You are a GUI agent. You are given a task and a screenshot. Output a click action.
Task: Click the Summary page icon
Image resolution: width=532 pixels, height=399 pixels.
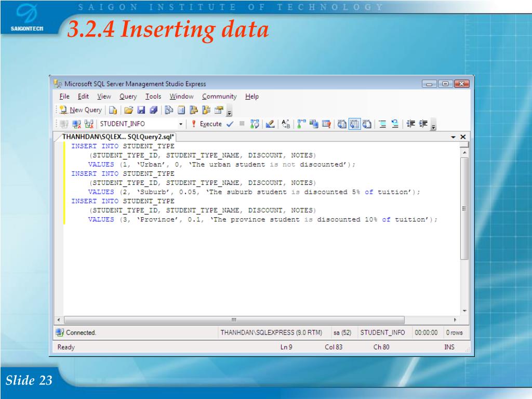[x=181, y=110]
